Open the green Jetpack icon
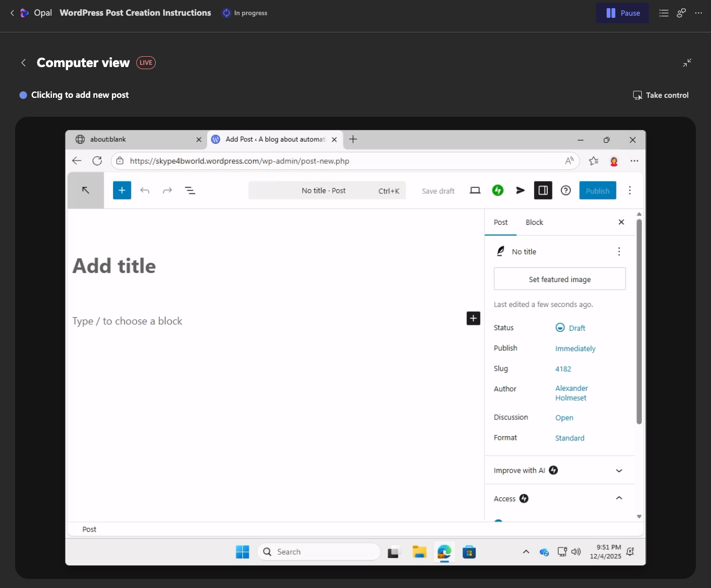 pyautogui.click(x=498, y=190)
